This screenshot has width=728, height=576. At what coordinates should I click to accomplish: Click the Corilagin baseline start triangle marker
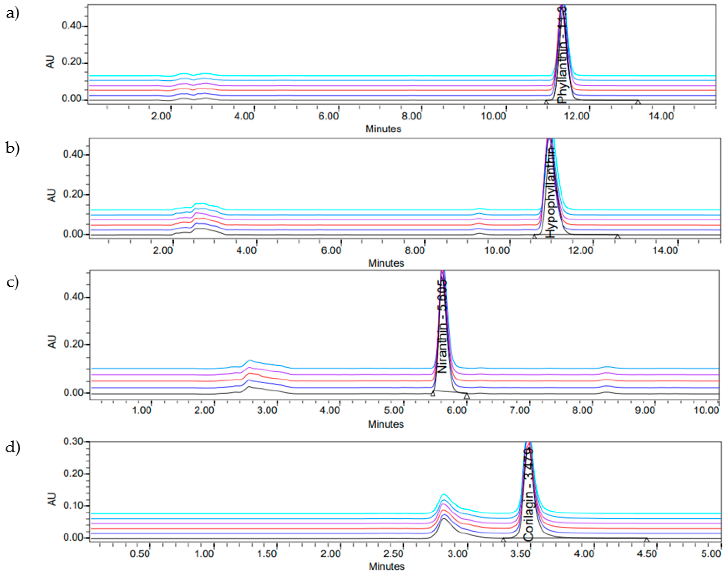click(503, 540)
